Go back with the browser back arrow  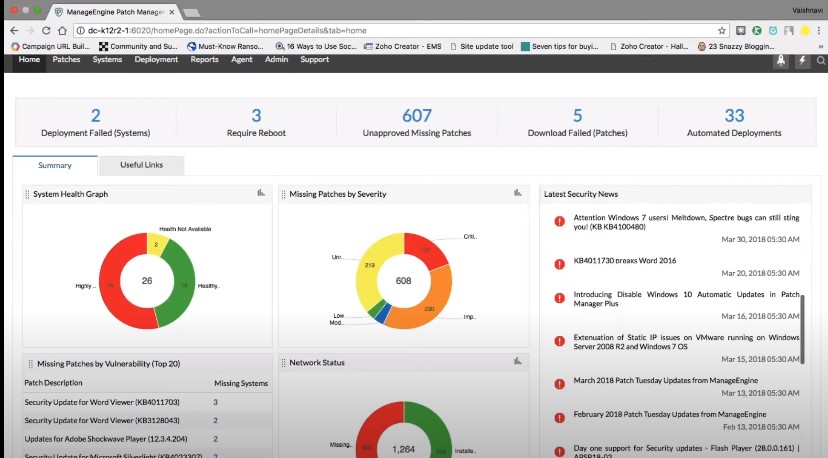coord(14,31)
